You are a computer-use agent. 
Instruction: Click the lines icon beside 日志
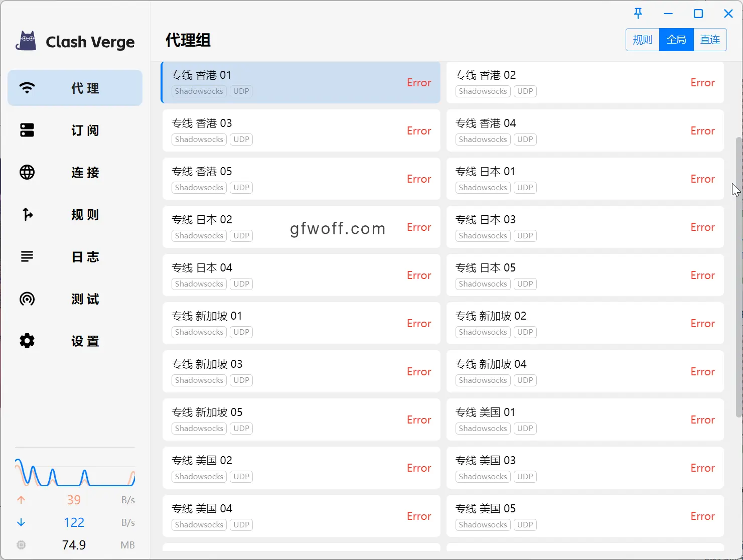click(27, 256)
